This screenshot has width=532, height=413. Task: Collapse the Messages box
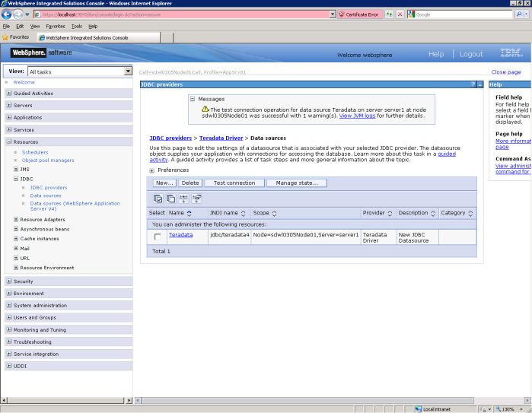point(193,99)
